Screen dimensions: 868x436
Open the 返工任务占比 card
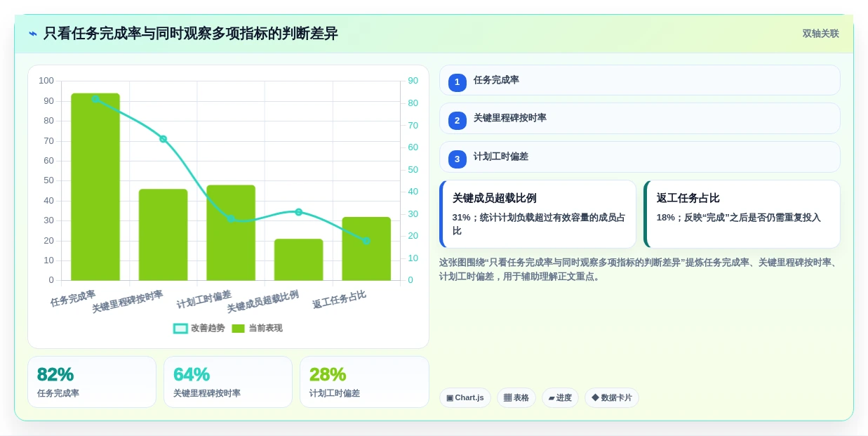742,214
